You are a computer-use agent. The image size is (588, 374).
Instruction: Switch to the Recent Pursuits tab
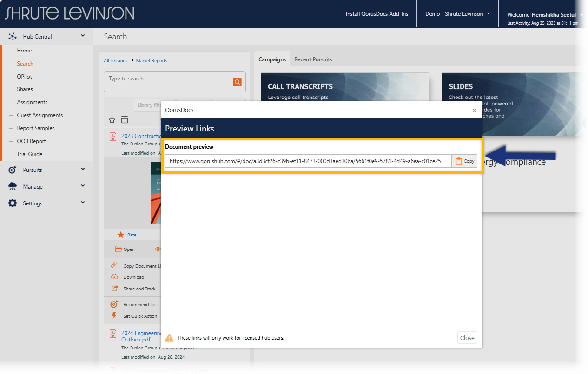coord(313,59)
